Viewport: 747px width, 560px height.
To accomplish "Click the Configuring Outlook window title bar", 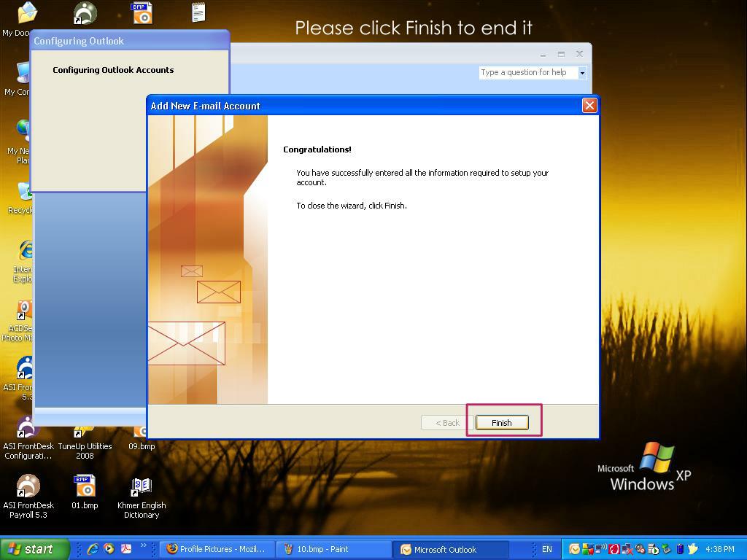I will 130,41.
